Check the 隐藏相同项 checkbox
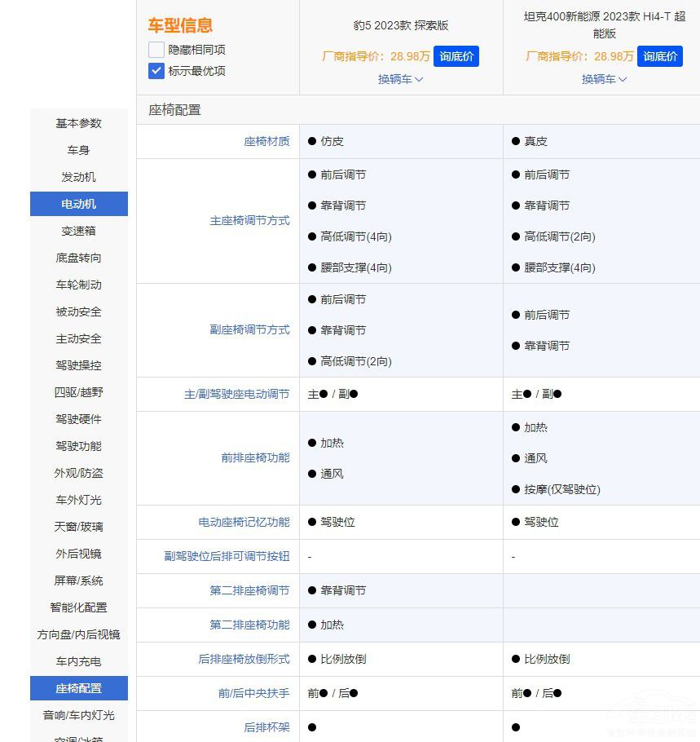 tap(156, 49)
